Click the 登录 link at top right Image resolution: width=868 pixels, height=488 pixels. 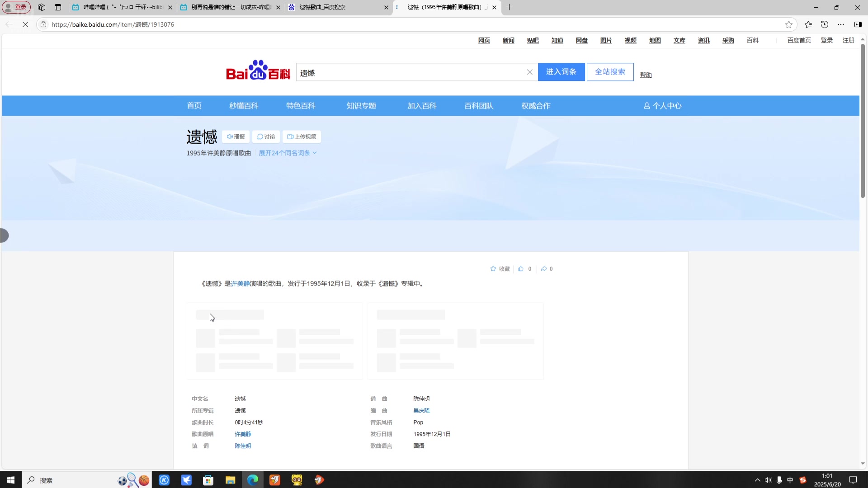827,41
